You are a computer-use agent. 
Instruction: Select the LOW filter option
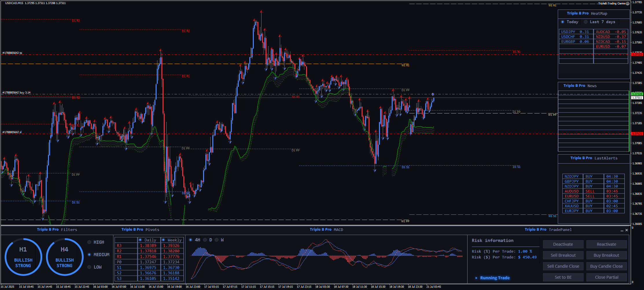89,267
